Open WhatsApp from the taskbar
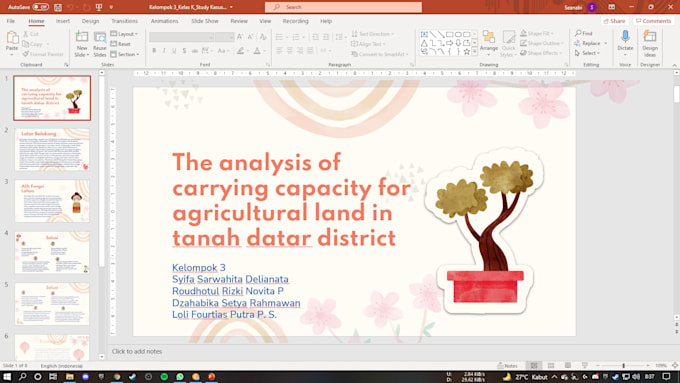The width and height of the screenshot is (680, 383). click(180, 376)
